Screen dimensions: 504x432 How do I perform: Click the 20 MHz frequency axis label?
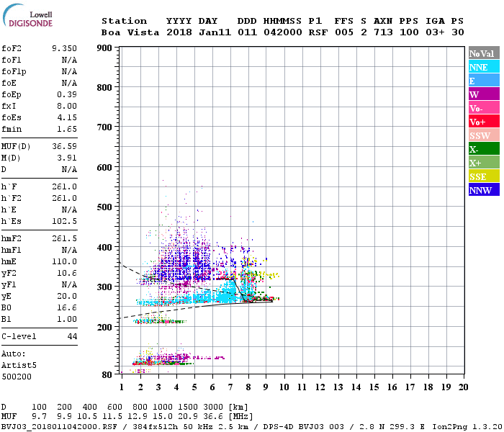463,387
